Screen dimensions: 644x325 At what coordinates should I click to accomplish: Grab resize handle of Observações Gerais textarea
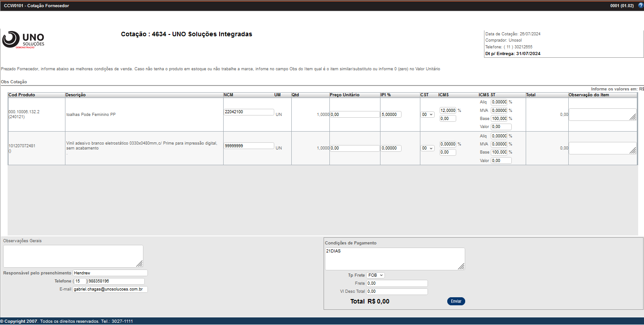[x=140, y=264]
